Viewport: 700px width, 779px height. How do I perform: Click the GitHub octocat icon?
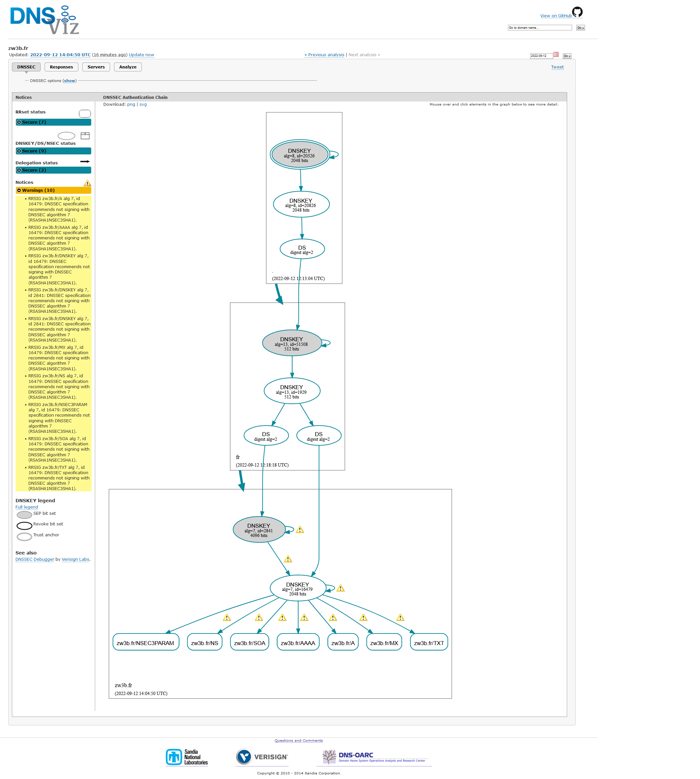[577, 12]
